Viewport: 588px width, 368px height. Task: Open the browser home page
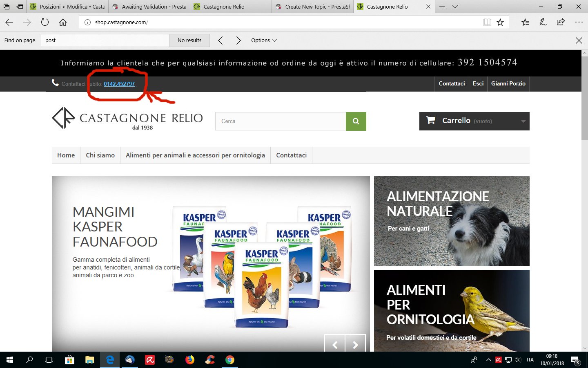pyautogui.click(x=63, y=22)
